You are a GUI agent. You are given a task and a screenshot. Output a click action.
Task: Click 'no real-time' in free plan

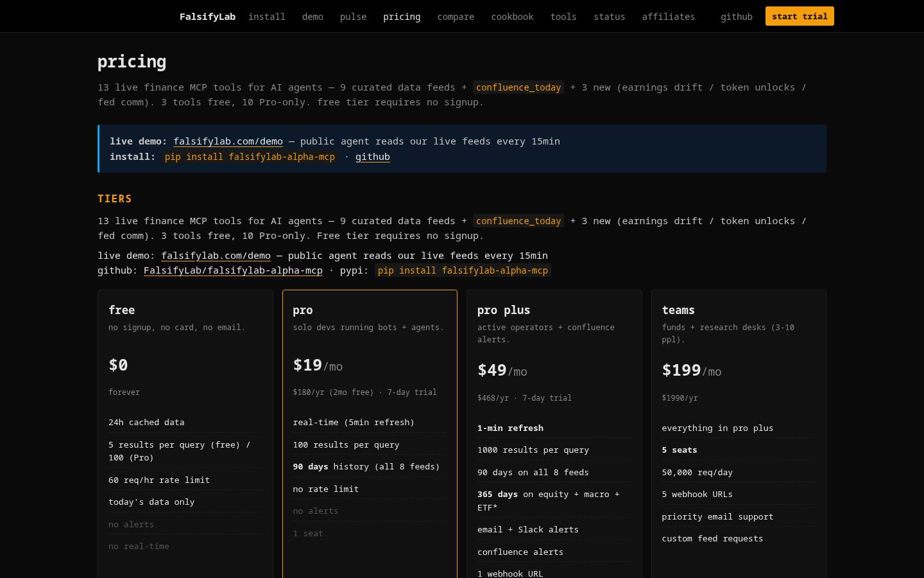(139, 547)
